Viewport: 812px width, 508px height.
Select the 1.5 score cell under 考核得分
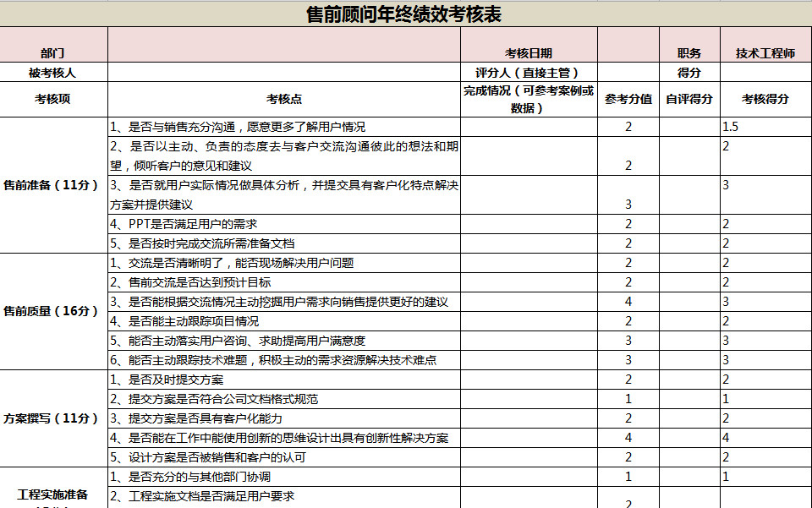(765, 128)
